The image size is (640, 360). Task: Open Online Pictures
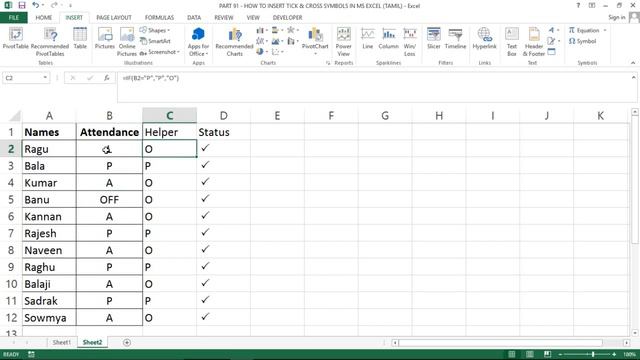coord(127,42)
